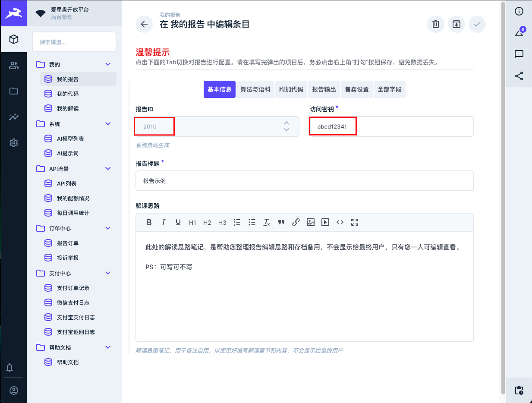This screenshot has height=403, width=532.
Task: Collapse the 支付中心 folder section
Action: pos(108,273)
